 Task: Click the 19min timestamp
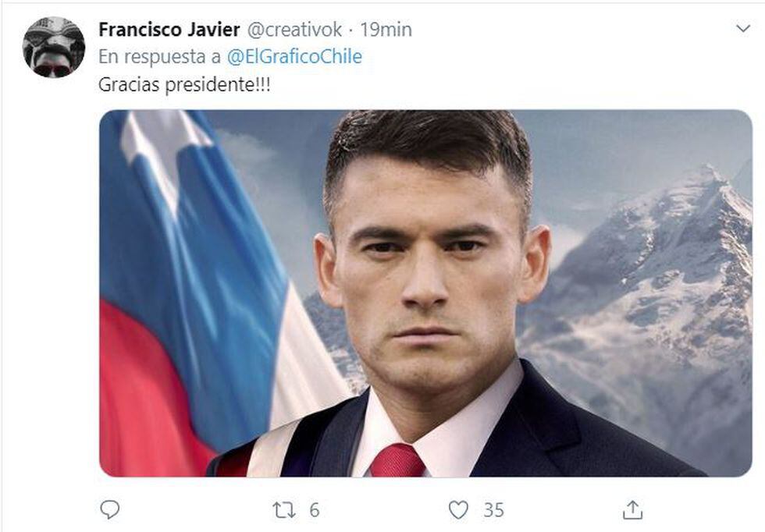click(x=386, y=30)
